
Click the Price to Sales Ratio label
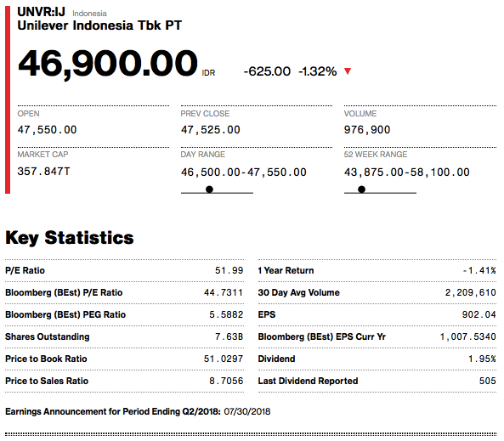click(x=47, y=381)
